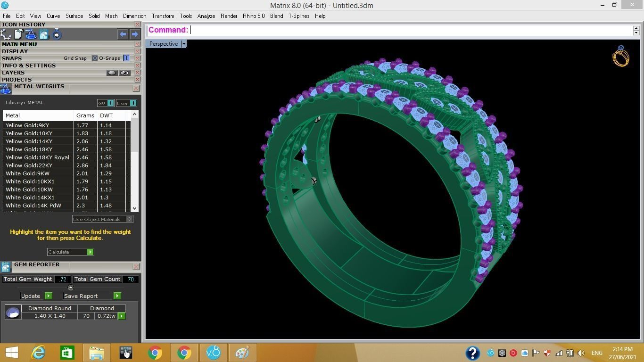This screenshot has height=362, width=644.
Task: Toggle Grid Snap switch
Action: click(94, 58)
